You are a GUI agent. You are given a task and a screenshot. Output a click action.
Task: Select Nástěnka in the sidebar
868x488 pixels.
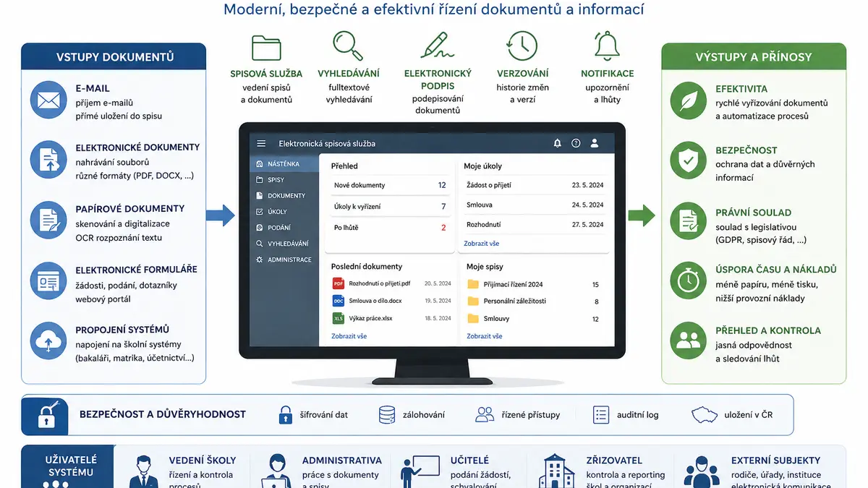pyautogui.click(x=284, y=164)
